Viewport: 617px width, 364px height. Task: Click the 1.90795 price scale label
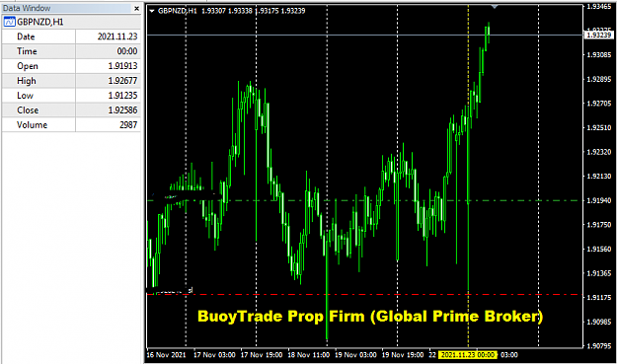pyautogui.click(x=599, y=346)
